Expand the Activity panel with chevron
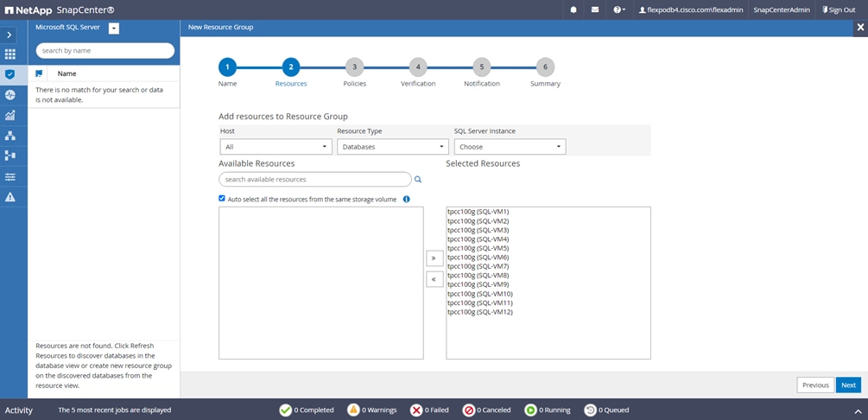Viewport: 868px width, 420px height. point(858,411)
